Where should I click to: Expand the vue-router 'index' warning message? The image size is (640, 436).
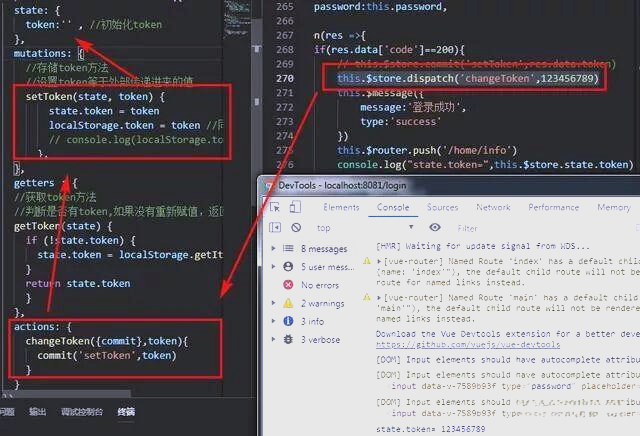click(x=379, y=261)
